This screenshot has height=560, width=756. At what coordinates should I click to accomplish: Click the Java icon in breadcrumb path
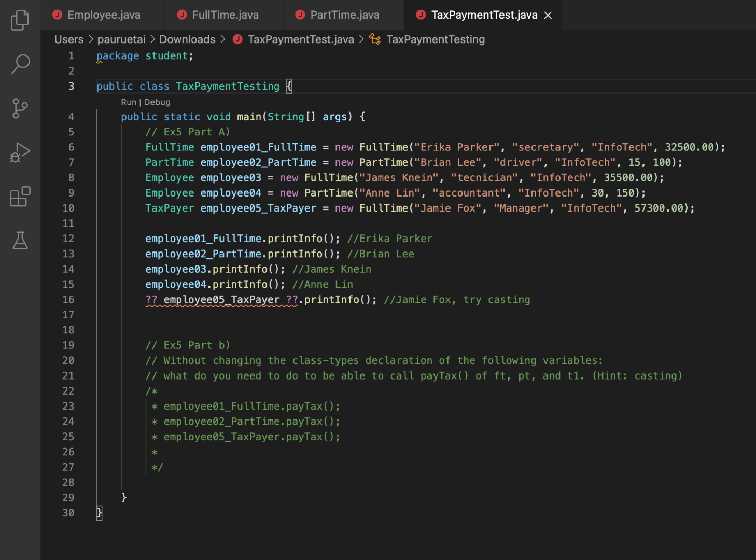(x=237, y=39)
